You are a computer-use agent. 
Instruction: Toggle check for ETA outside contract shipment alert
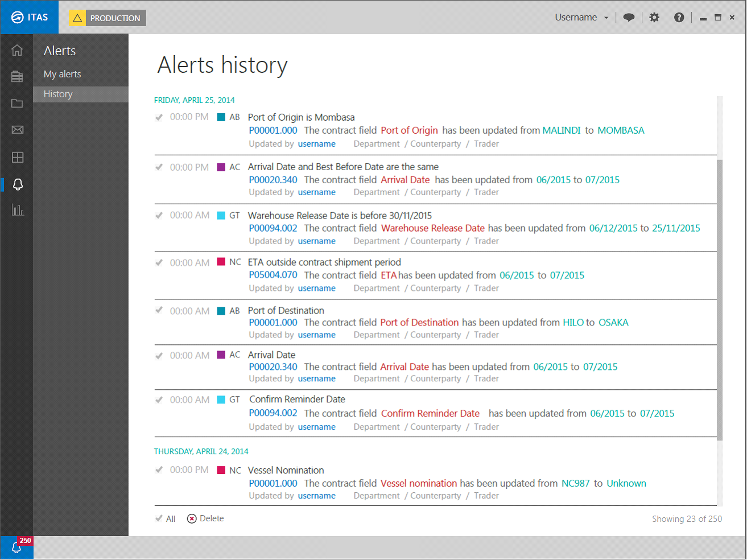pos(159,263)
